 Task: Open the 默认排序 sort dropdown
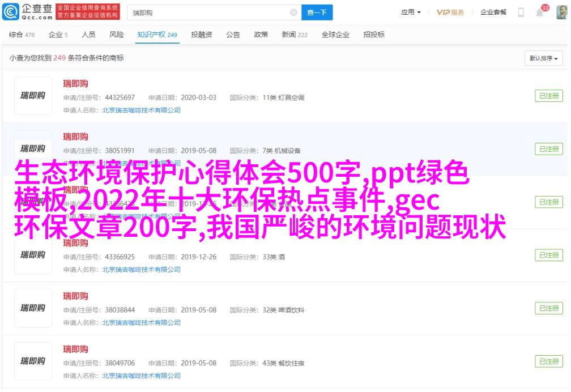(x=543, y=58)
